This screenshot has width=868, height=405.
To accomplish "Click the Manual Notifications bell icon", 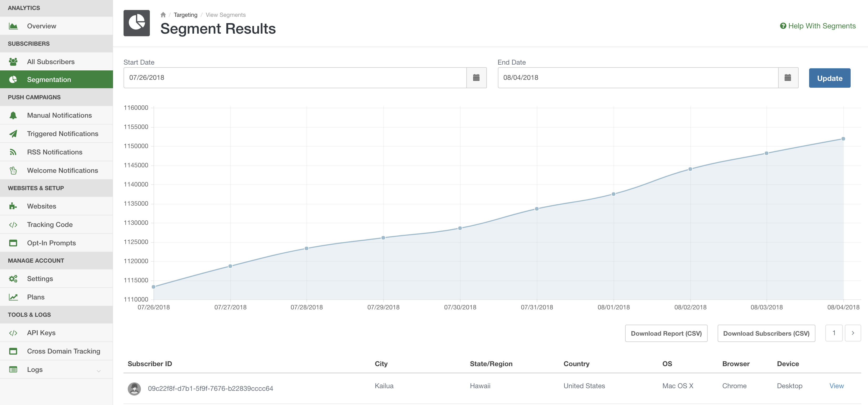I will (x=13, y=116).
